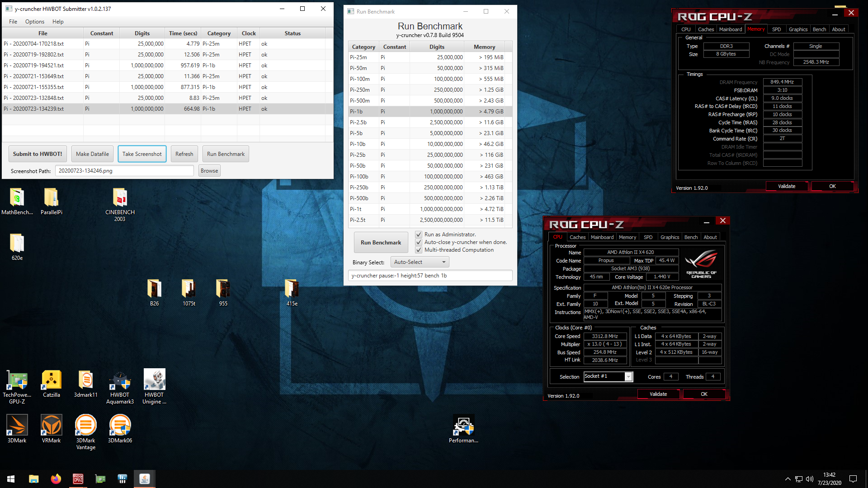This screenshot has height=488, width=868.
Task: Open Mainboard tab in upper CPU-Z
Action: tap(731, 29)
